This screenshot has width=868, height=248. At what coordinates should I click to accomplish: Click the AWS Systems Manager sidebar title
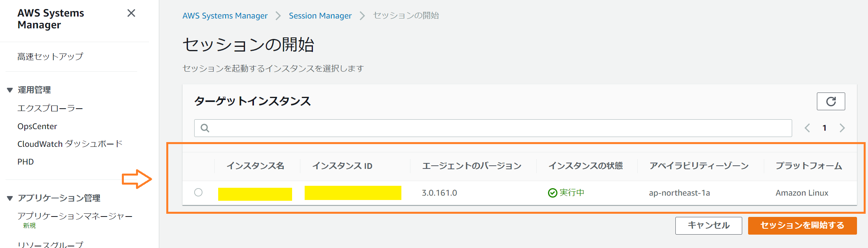[51, 19]
